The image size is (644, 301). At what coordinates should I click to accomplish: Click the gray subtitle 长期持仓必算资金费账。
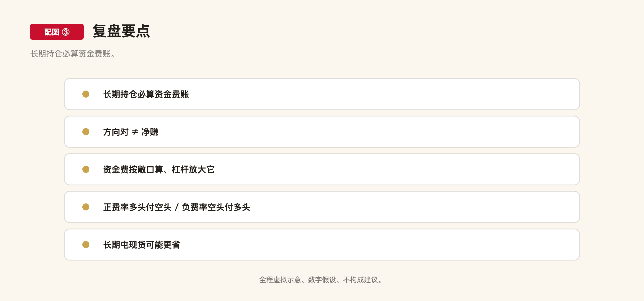pyautogui.click(x=73, y=54)
